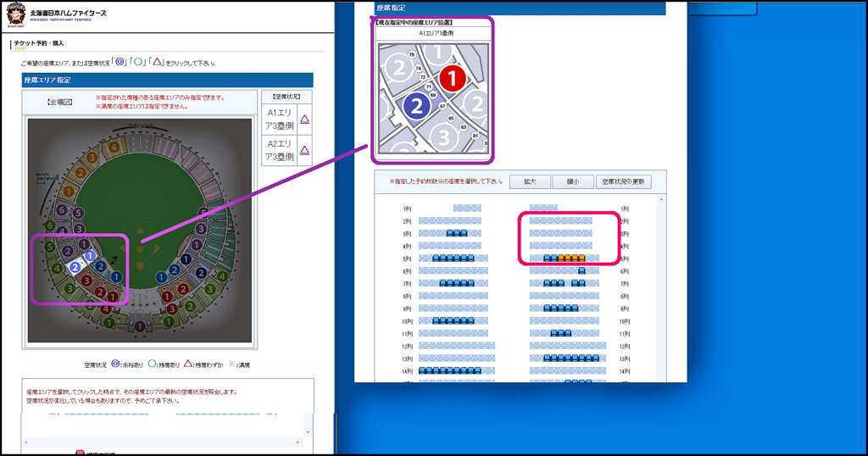Image resolution: width=868 pixels, height=456 pixels.
Task: Select the first blue seat in row 10 left block
Action: (x=437, y=320)
